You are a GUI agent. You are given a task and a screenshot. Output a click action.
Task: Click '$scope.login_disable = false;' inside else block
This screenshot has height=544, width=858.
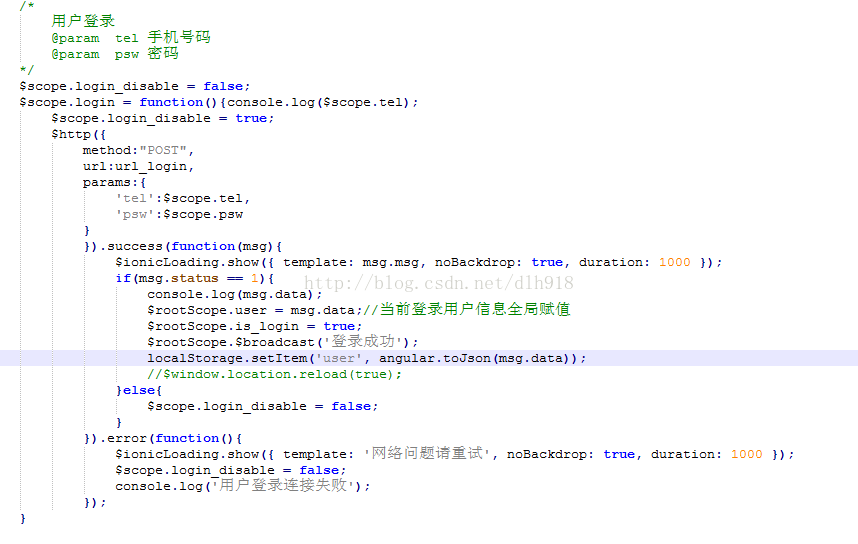click(263, 407)
